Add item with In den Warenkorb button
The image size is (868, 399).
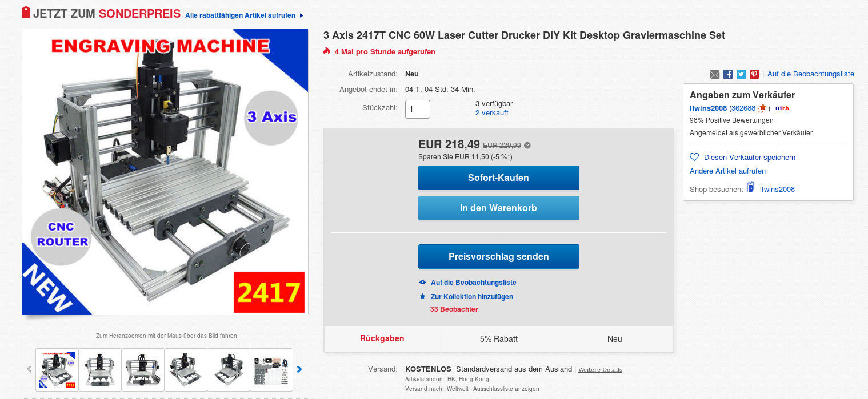click(x=499, y=208)
